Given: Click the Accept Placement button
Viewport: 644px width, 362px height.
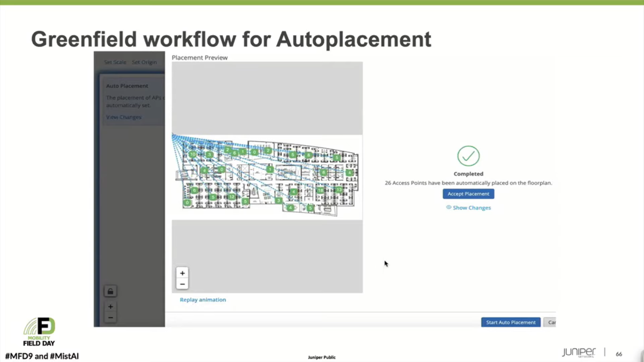Looking at the screenshot, I should 468,194.
